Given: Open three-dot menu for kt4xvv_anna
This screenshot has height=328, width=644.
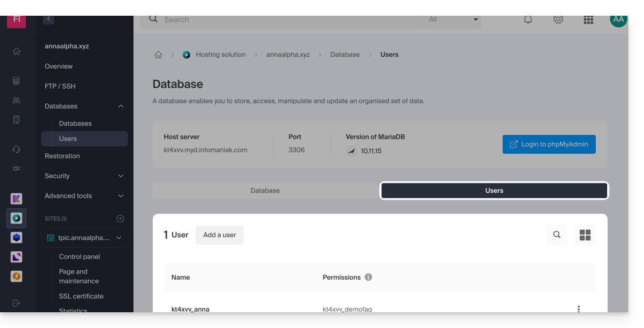Looking at the screenshot, I should [x=578, y=309].
